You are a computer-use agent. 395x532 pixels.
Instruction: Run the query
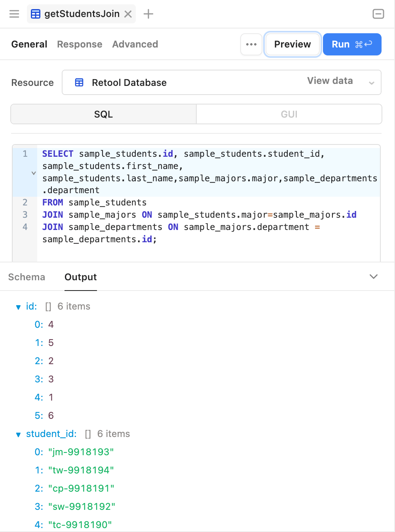coord(352,44)
